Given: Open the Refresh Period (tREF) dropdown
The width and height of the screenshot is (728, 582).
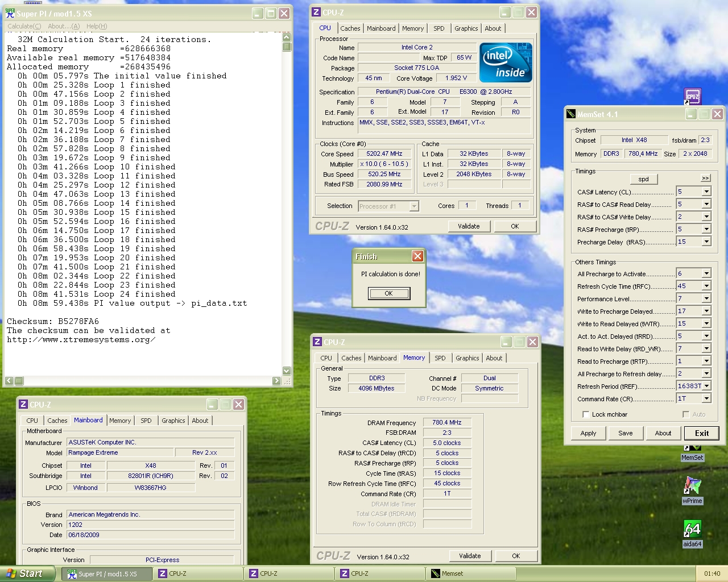Looking at the screenshot, I should tap(706, 386).
